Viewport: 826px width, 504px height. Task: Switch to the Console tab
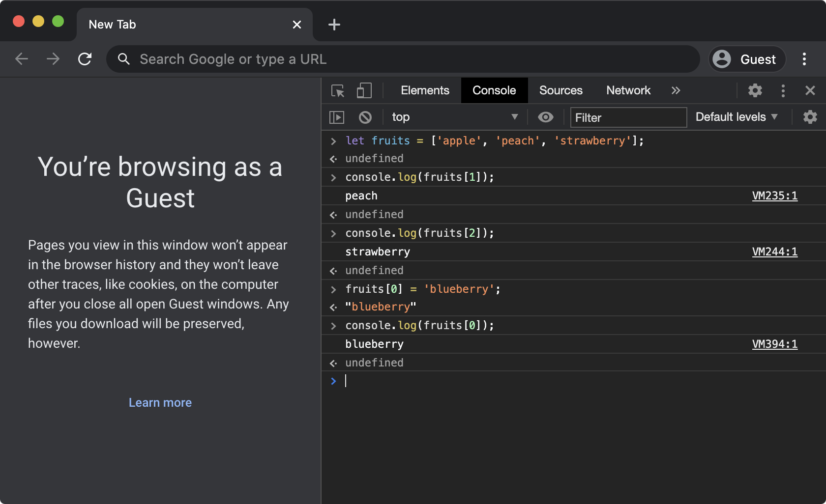click(x=494, y=90)
